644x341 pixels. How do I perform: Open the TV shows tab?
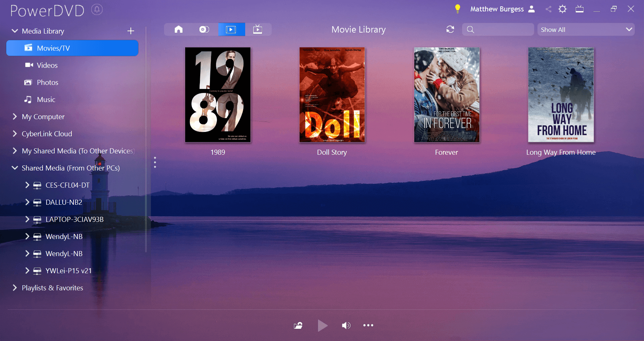tap(258, 30)
